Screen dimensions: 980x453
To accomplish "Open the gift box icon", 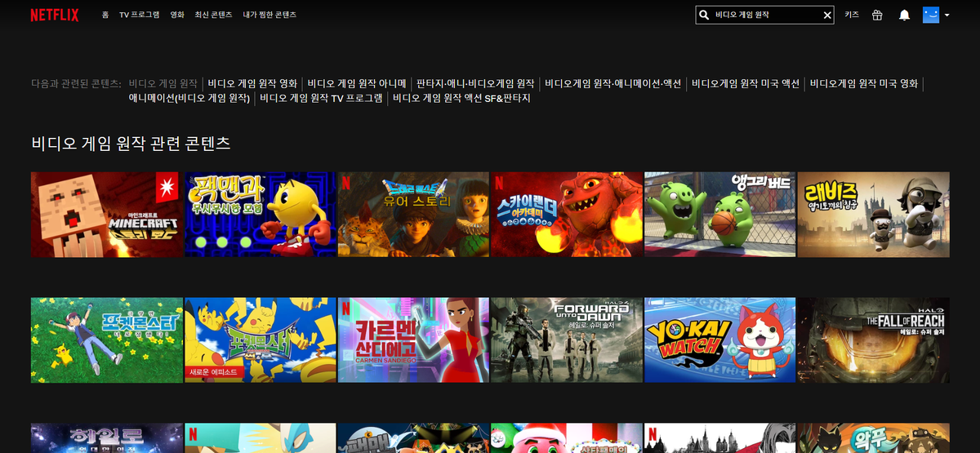I will coord(877,15).
